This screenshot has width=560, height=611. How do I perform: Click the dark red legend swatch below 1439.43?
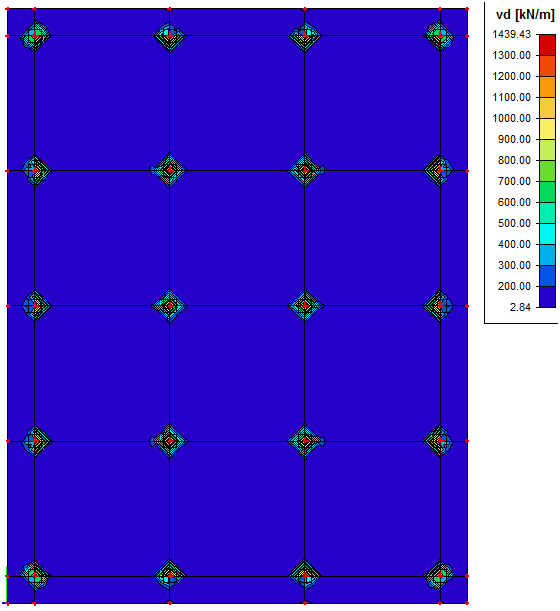[547, 45]
